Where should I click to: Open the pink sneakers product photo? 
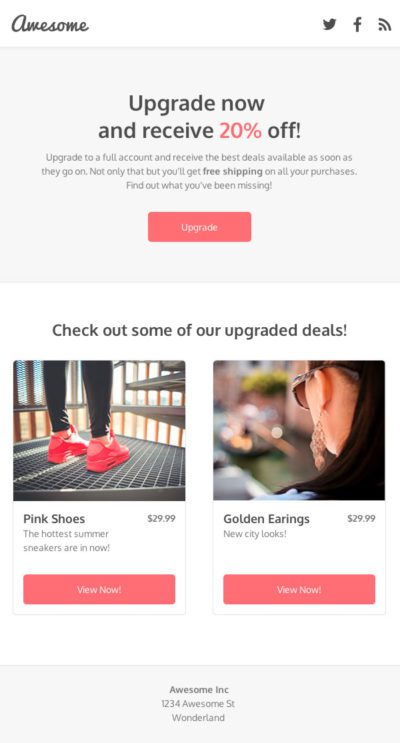click(x=99, y=430)
